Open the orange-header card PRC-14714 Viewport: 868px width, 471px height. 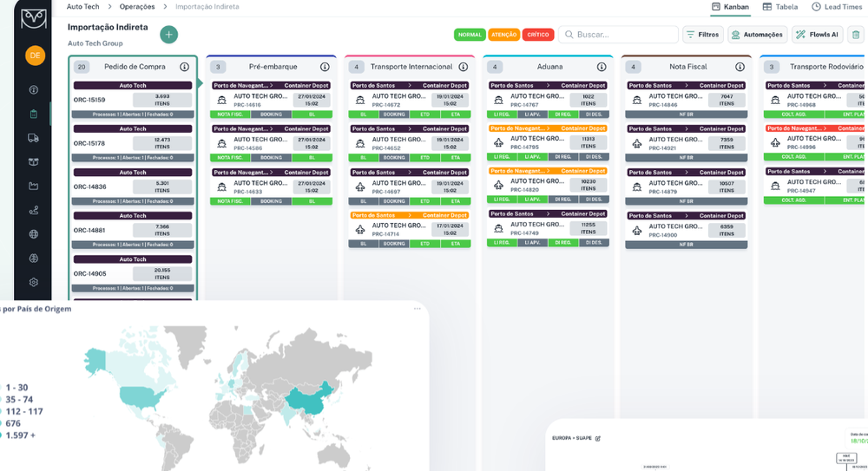point(410,230)
